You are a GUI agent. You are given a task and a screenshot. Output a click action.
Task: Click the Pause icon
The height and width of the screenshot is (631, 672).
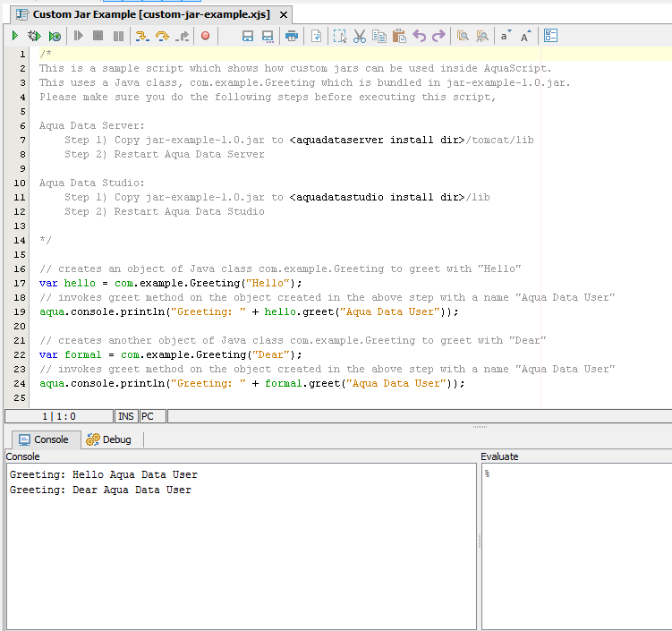[x=118, y=36]
